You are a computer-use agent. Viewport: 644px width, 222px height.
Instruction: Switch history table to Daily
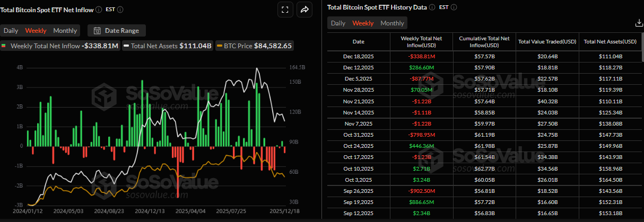coord(338,23)
